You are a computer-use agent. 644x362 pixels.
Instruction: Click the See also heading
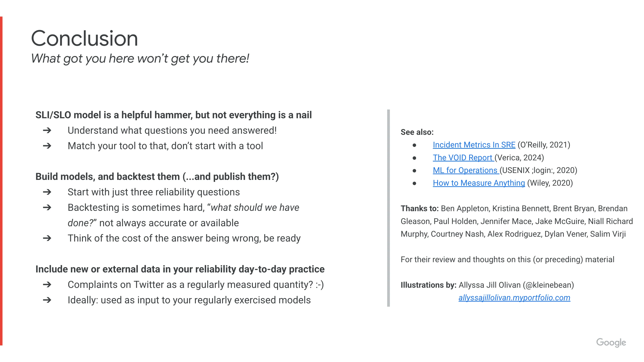(417, 132)
